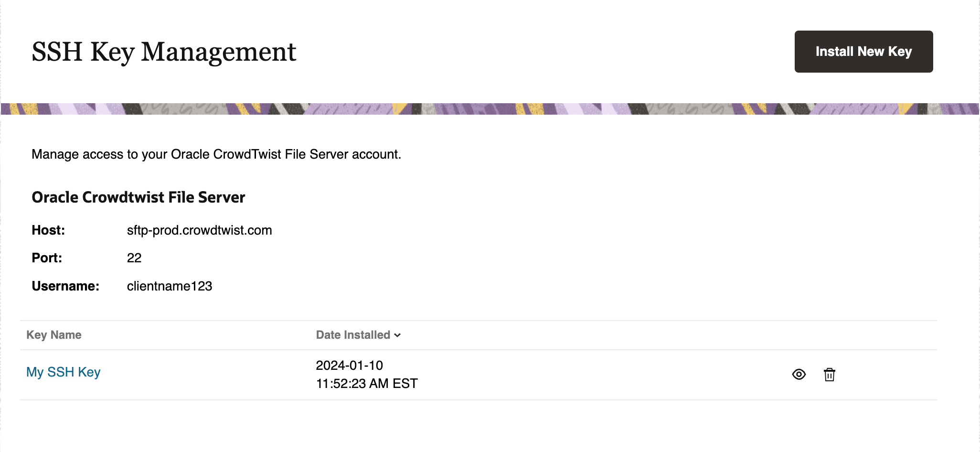This screenshot has width=980, height=452.
Task: Click the Port: label
Action: pos(47,258)
